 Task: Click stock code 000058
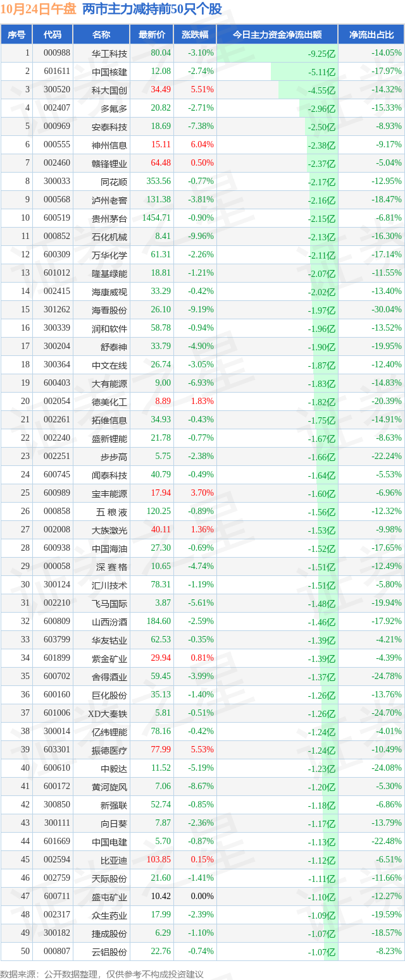click(x=57, y=567)
